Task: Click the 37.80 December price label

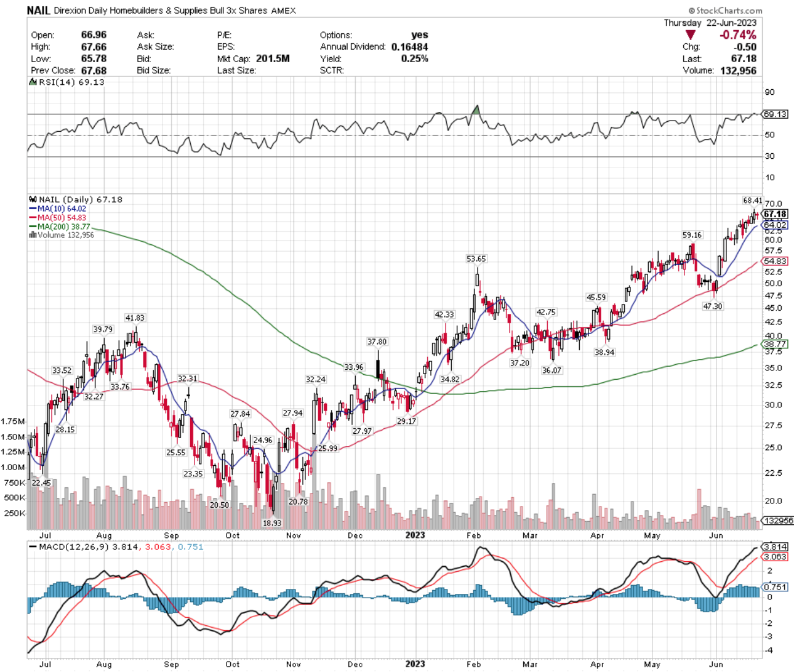Action: coord(377,342)
